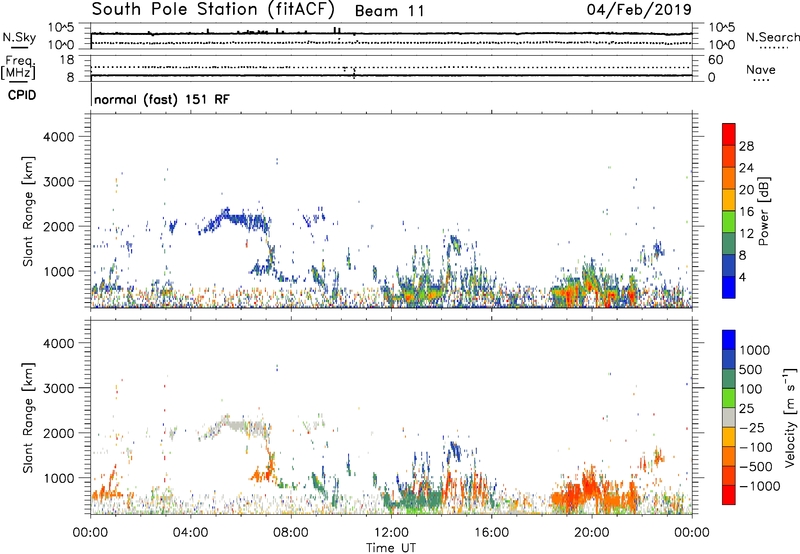Select the power panel "Slant Range [km]" label
Viewport: 800px width, 554px height.
[x=28, y=211]
